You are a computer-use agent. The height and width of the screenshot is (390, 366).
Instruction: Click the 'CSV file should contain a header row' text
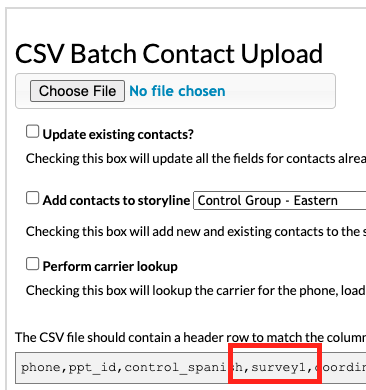(x=190, y=337)
